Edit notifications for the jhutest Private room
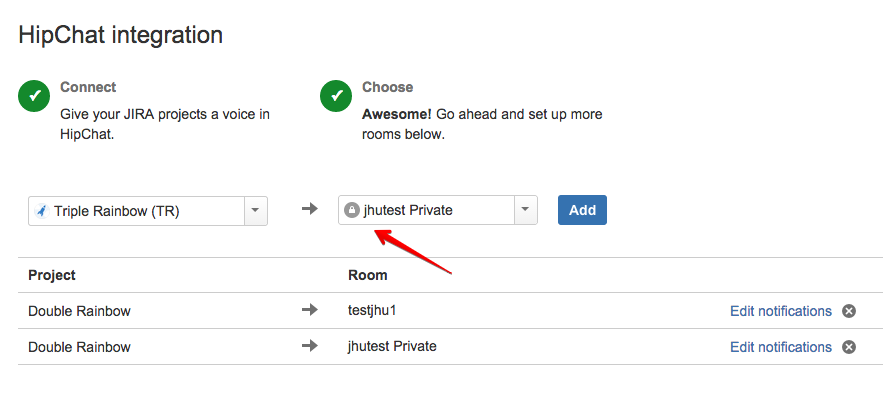Viewport: 883px width, 401px height. tap(781, 347)
